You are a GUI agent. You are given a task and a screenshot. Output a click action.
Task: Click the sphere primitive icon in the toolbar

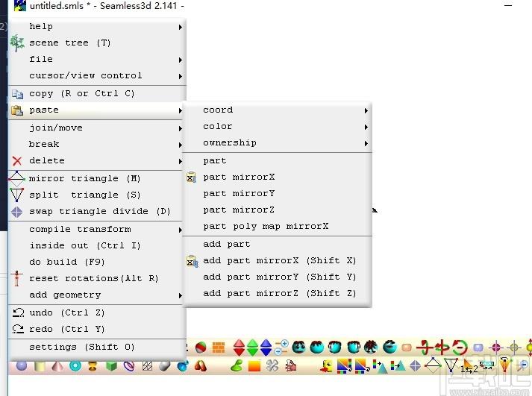pyautogui.click(x=22, y=366)
